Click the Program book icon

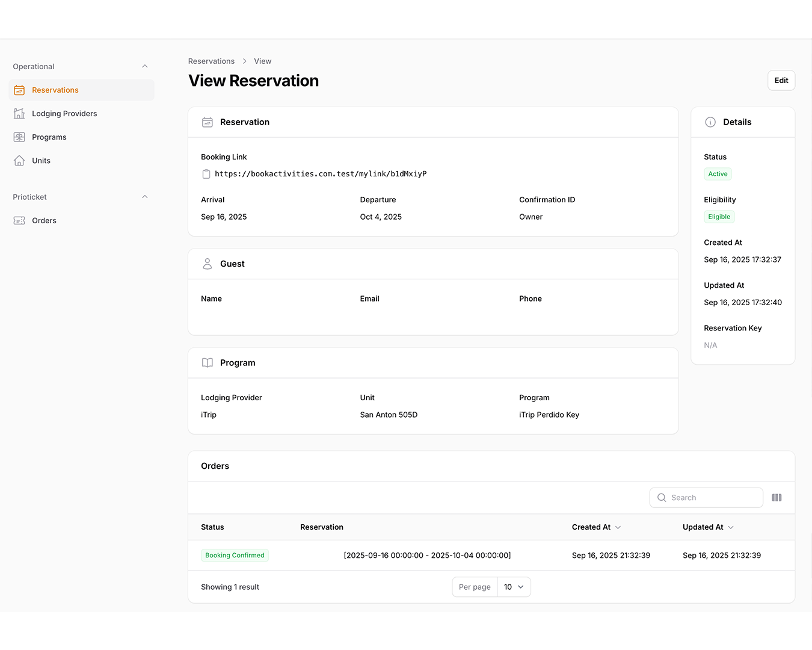pyautogui.click(x=208, y=363)
